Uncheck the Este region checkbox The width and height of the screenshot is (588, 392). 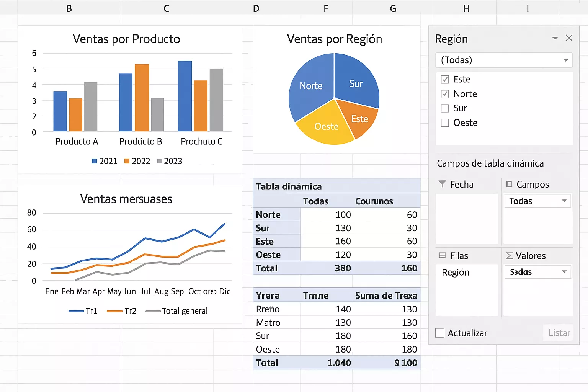tap(445, 80)
